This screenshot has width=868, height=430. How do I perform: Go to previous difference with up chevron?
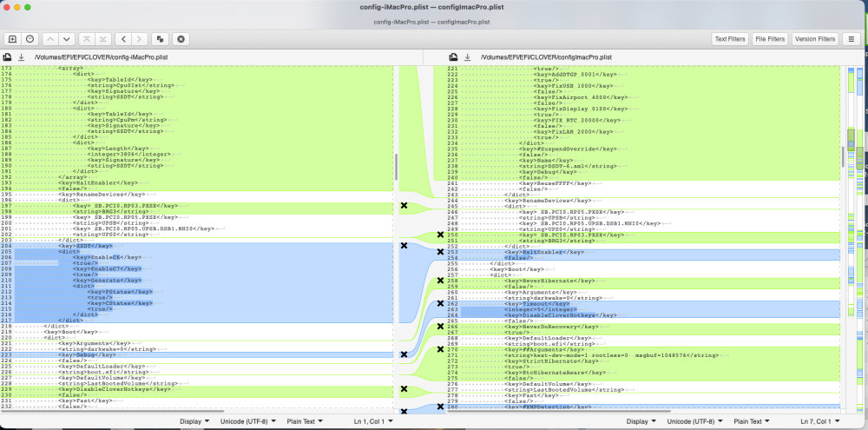49,39
